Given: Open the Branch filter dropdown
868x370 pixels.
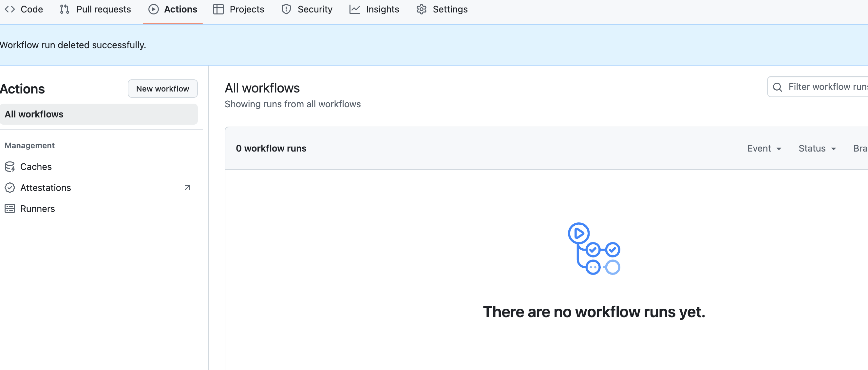Looking at the screenshot, I should click(859, 148).
